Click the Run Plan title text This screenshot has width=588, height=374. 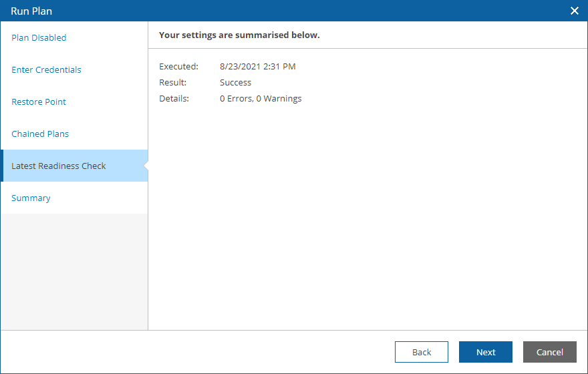(x=31, y=11)
